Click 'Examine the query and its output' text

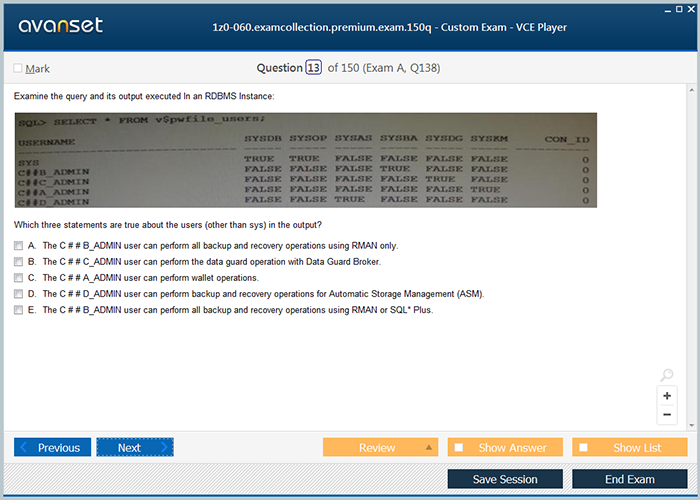[x=144, y=96]
